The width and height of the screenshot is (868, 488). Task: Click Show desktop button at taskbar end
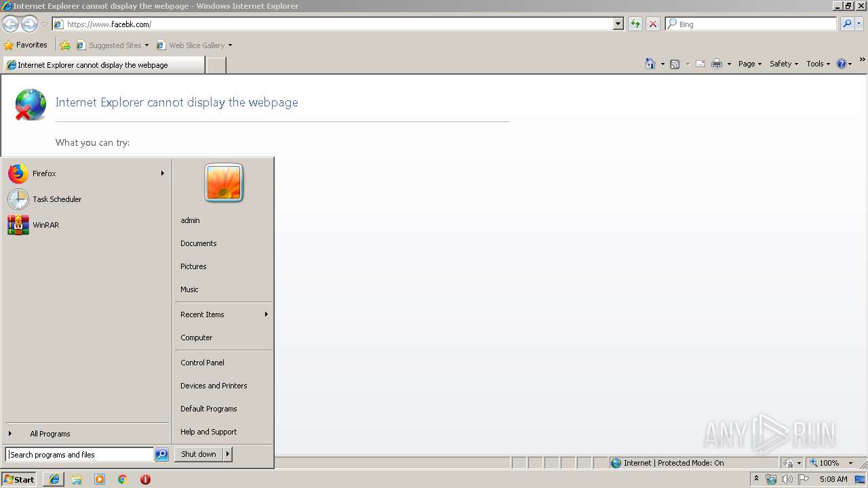(861, 479)
